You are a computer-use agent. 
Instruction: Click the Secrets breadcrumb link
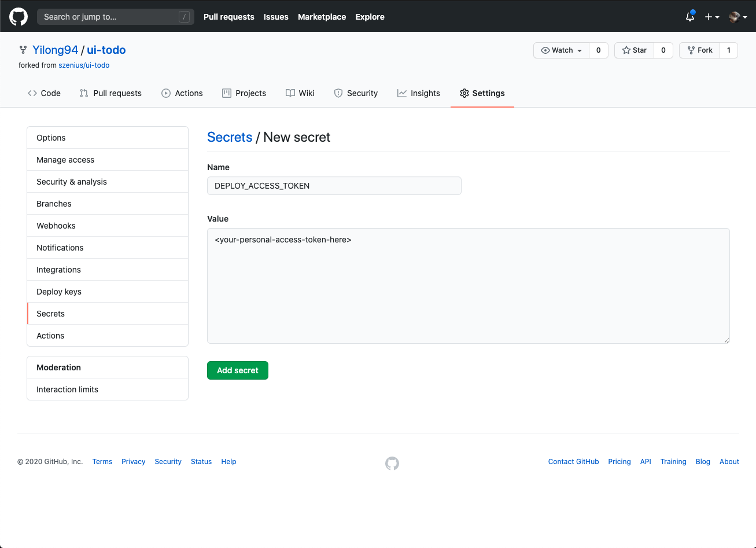tap(230, 137)
